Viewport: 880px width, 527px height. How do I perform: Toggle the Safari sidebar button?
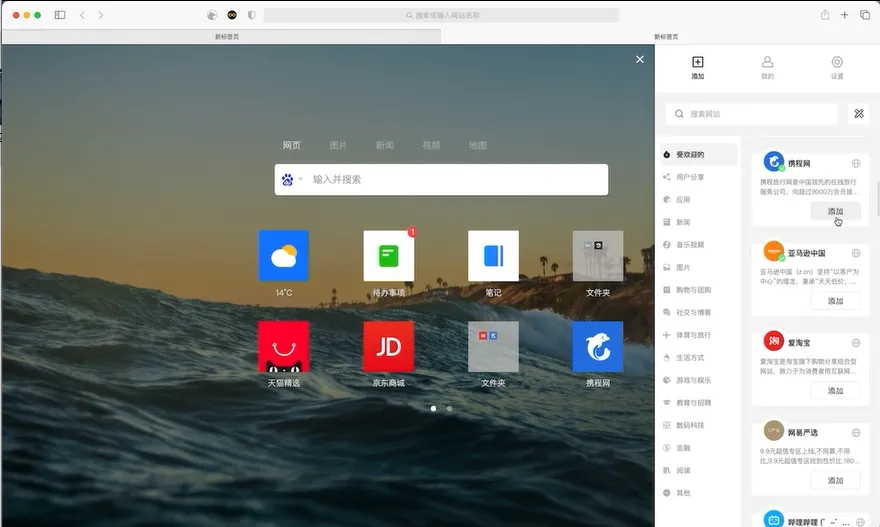click(60, 15)
